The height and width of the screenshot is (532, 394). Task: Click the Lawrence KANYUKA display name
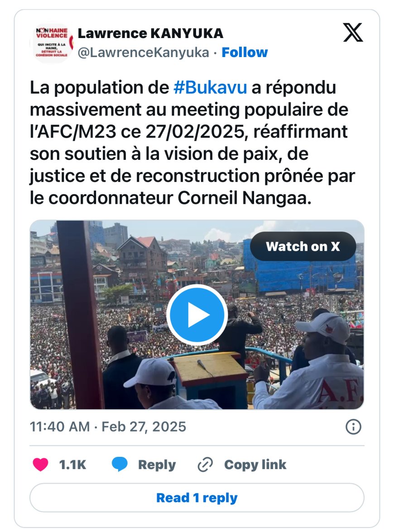(151, 33)
